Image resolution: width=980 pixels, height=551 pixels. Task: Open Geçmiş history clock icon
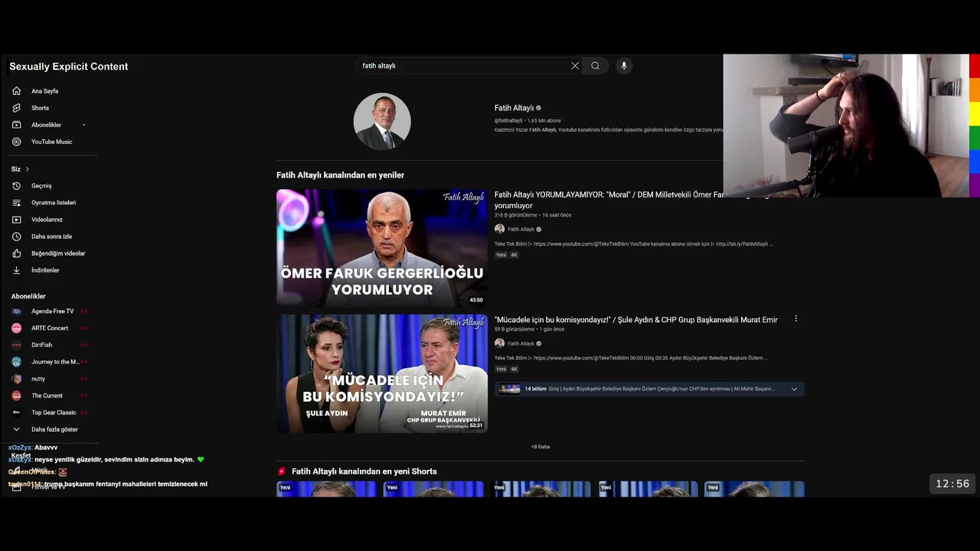(x=16, y=186)
